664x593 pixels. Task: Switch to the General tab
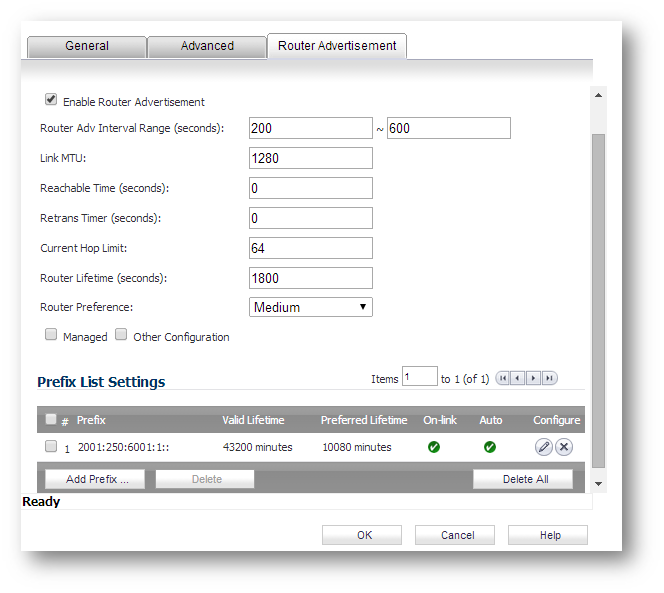pos(87,46)
